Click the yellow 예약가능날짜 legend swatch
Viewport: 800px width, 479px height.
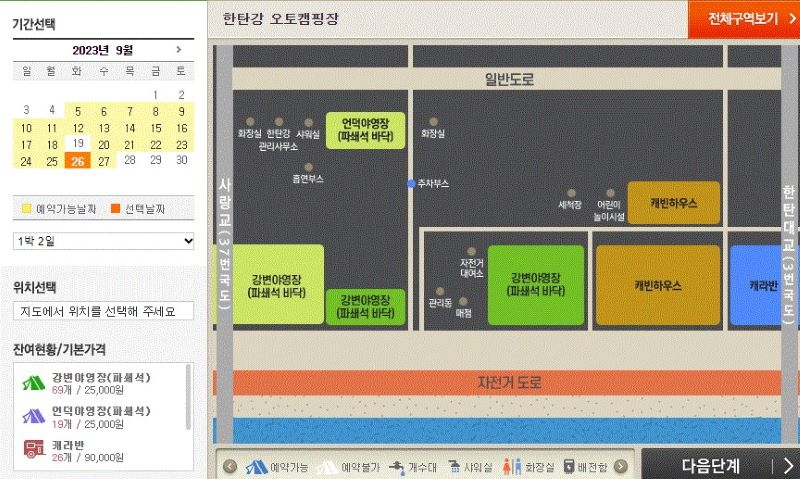coord(27,208)
